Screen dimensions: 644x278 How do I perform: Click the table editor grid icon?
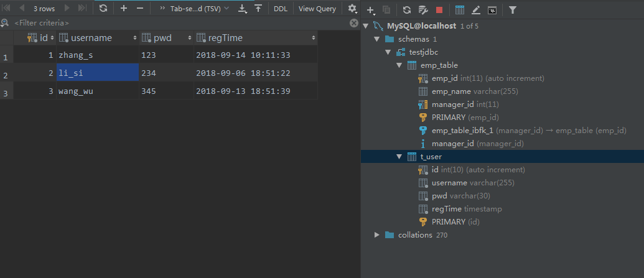coord(460,10)
